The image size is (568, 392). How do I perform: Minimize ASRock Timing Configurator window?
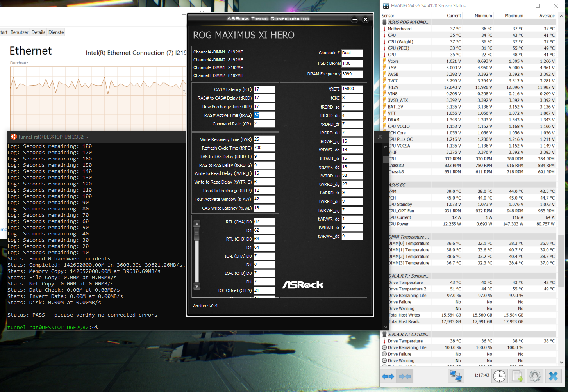click(x=354, y=19)
